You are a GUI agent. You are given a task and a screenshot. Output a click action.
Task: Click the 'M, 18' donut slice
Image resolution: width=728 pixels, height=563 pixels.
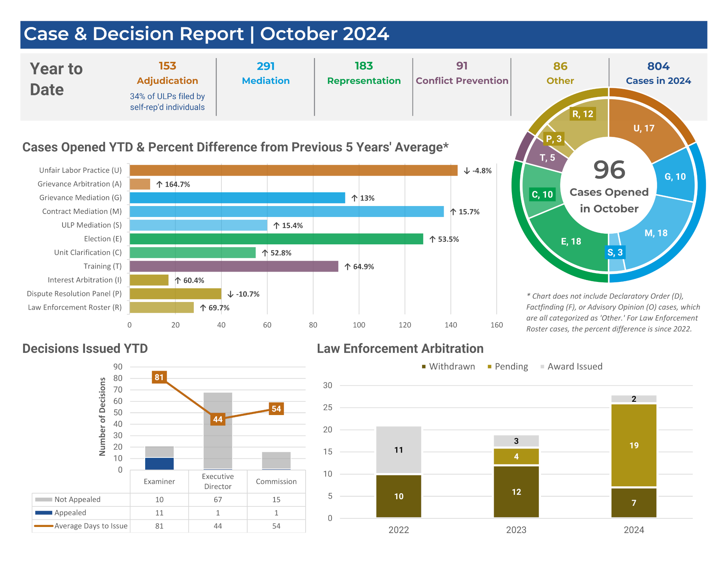point(656,233)
